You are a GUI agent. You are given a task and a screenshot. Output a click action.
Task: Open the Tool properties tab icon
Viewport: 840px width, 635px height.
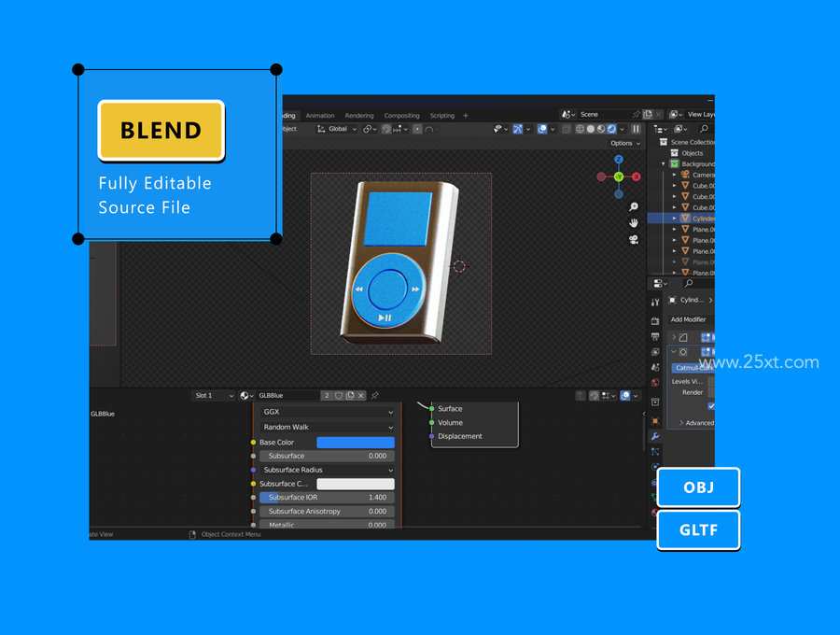655,303
